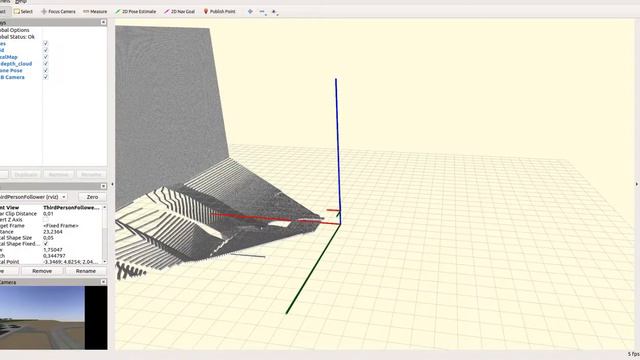Click the Views list scroll-up arrow
640x360 pixels.
(x=105, y=207)
